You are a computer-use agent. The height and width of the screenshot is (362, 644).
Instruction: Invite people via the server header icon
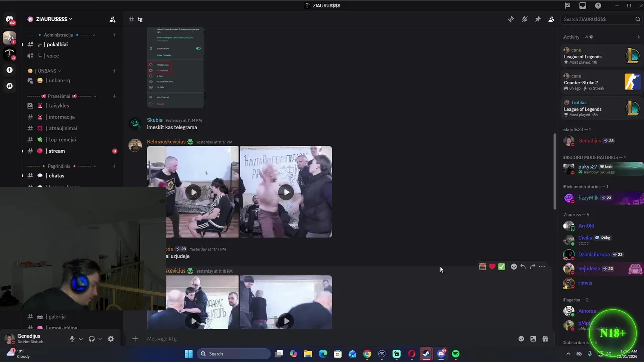click(112, 19)
